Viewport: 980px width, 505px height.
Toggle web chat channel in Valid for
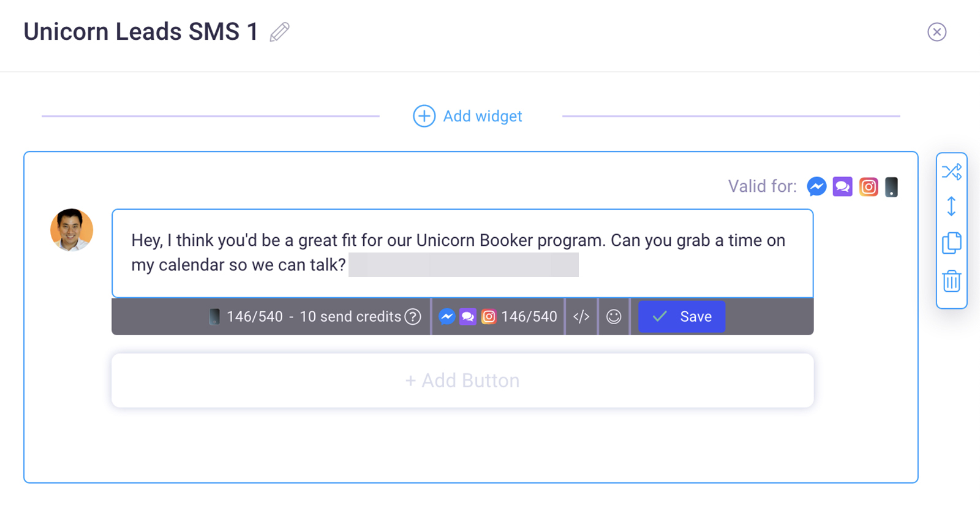[x=842, y=186]
